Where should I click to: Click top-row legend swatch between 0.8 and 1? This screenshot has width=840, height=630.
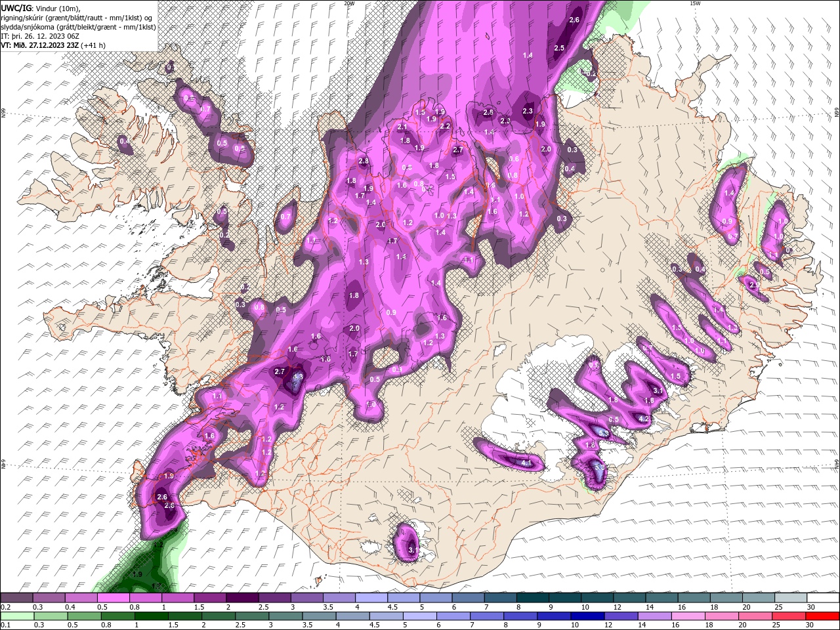(145, 598)
